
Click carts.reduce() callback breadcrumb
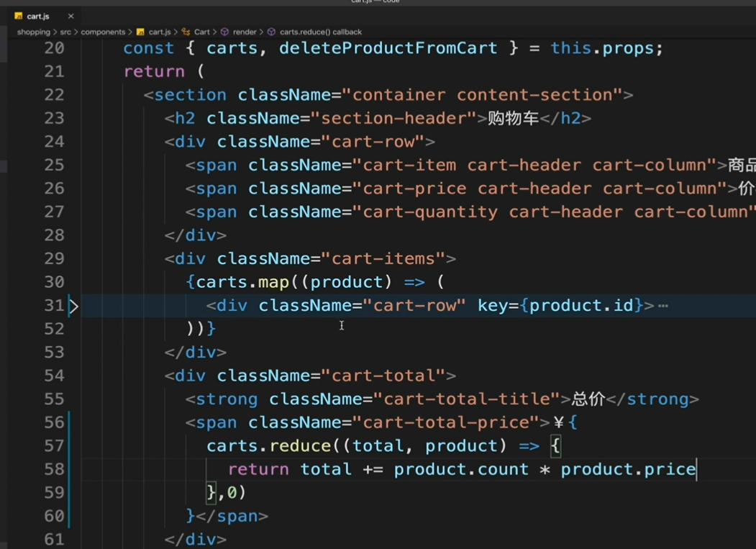(x=321, y=32)
